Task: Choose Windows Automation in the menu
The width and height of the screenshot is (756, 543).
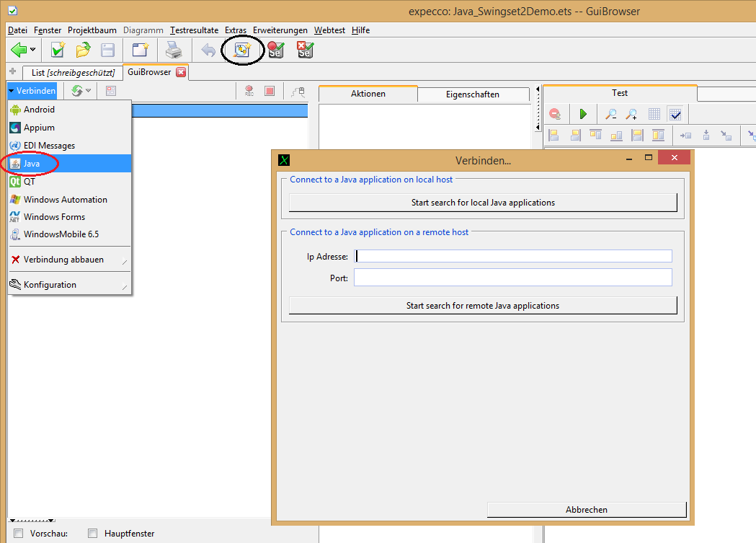Action: click(x=65, y=200)
